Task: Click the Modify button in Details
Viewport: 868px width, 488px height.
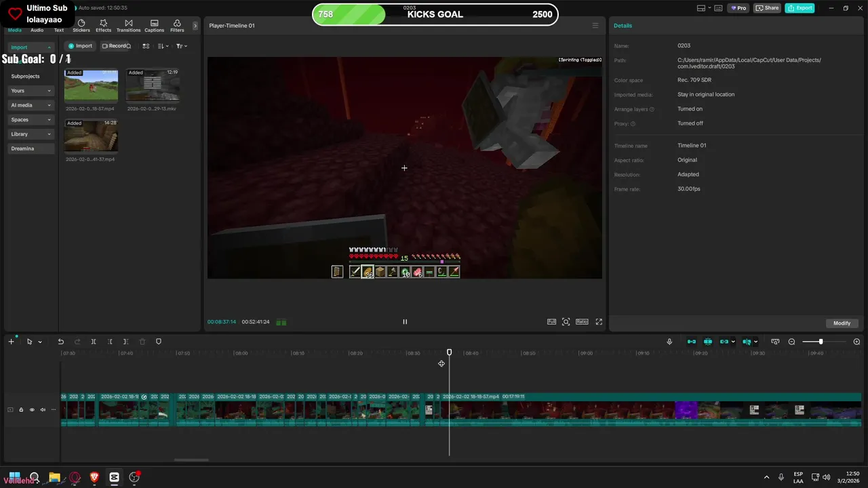Action: click(842, 323)
